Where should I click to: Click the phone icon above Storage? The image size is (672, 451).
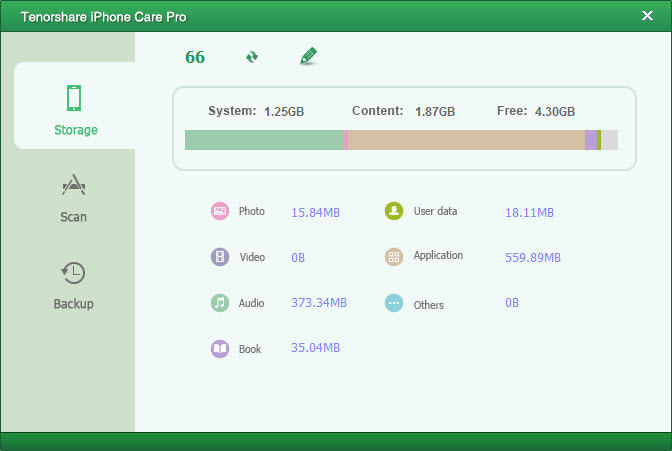(74, 98)
